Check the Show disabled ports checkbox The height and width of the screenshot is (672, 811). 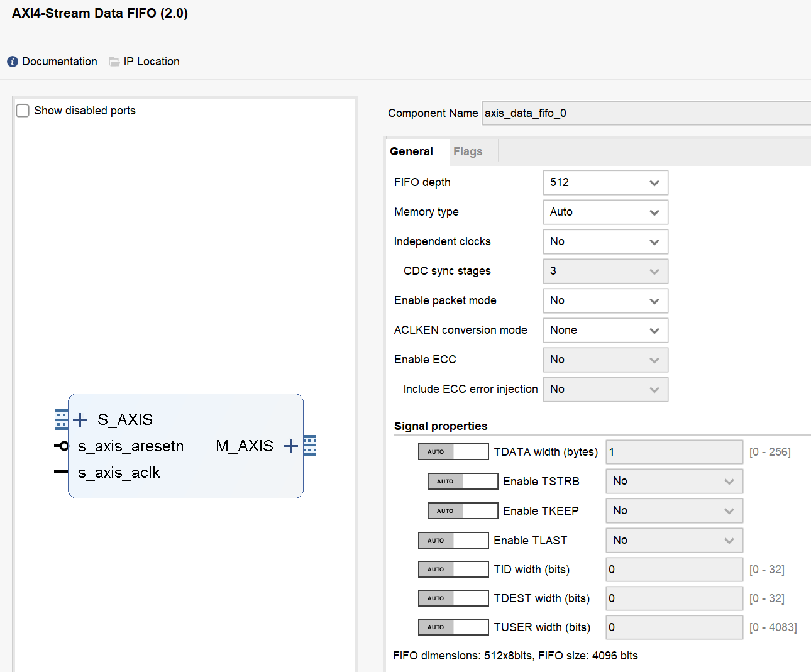[x=23, y=110]
